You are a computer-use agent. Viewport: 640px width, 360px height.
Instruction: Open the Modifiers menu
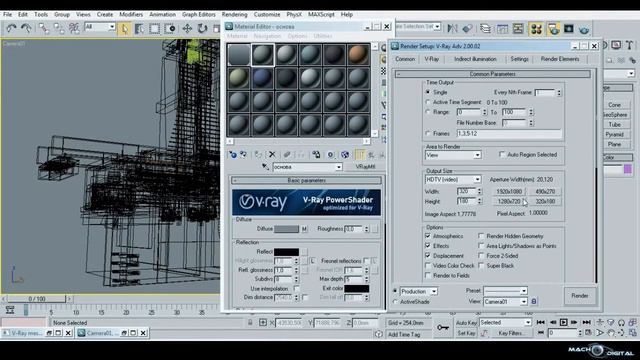[131, 14]
